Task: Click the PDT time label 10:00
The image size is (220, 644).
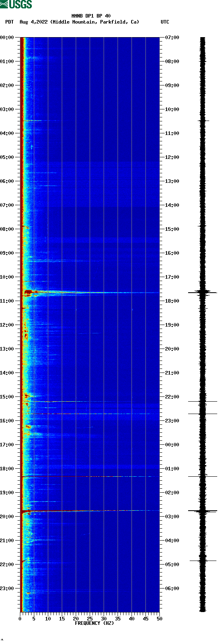Action: click(7, 277)
